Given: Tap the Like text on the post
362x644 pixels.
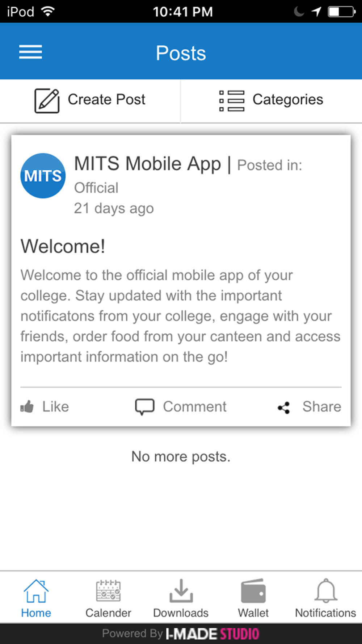Looking at the screenshot, I should (x=55, y=407).
